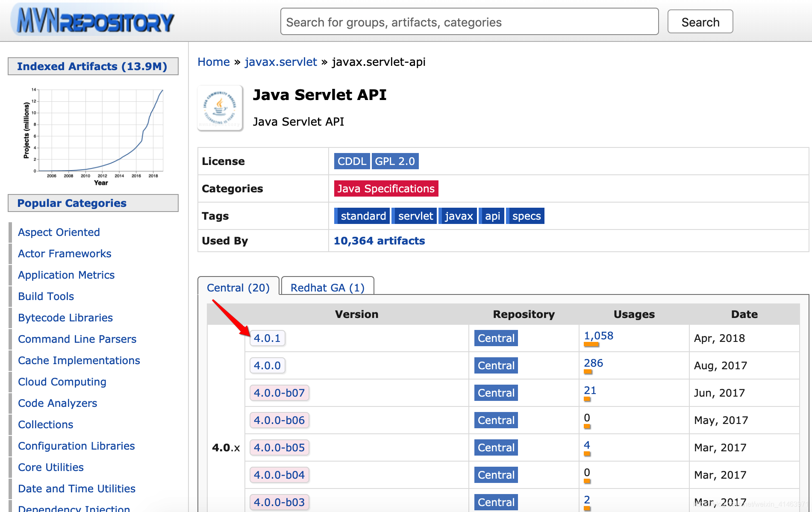Click the Java Servlet API artifact icon

(220, 108)
